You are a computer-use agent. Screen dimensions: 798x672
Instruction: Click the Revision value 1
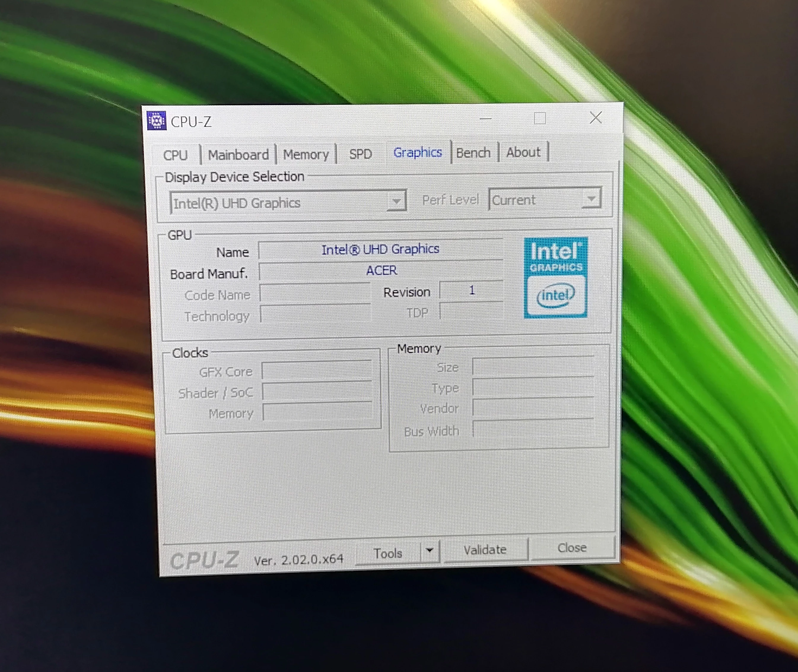[x=472, y=290]
